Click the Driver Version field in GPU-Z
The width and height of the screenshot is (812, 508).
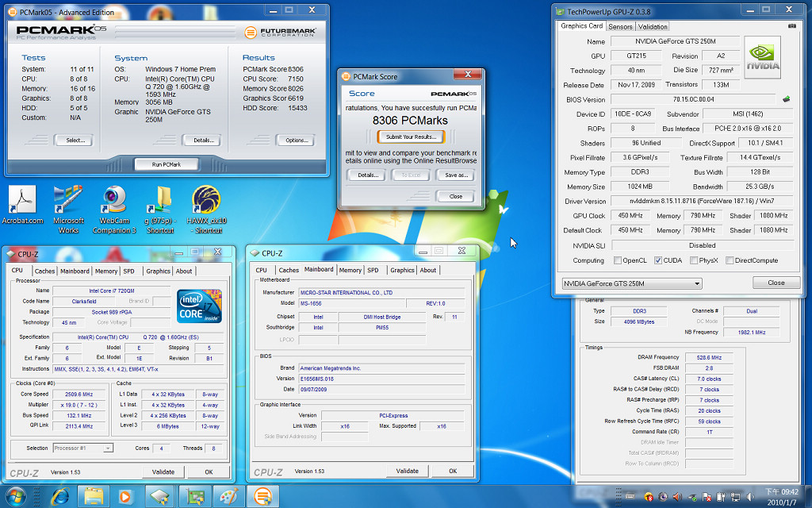pos(702,201)
